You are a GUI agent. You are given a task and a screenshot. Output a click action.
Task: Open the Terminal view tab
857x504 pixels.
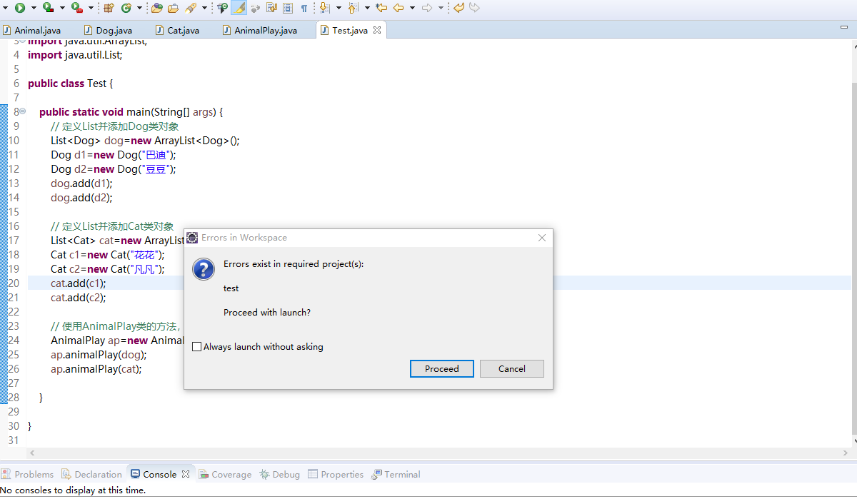[x=396, y=474]
